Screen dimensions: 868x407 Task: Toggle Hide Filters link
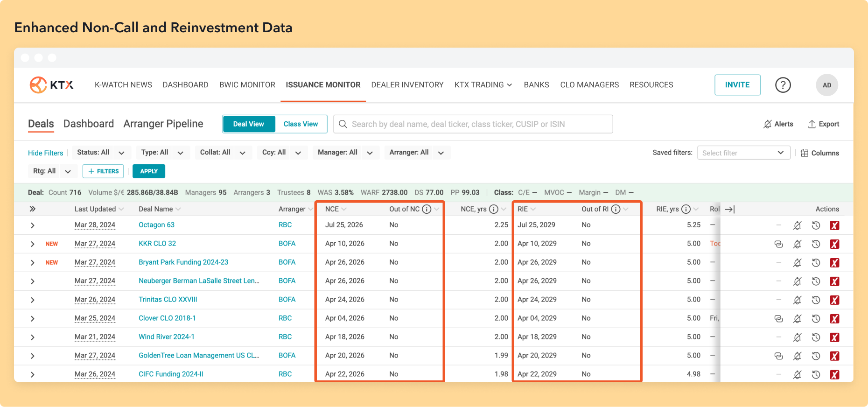(x=45, y=153)
